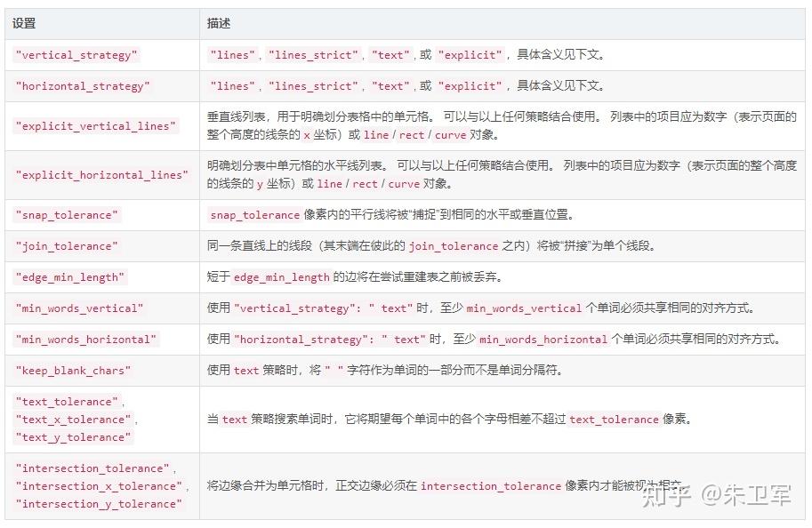Click the "vertical_strategy" setting cell
Screen dimensions: 812x528
(x=76, y=55)
